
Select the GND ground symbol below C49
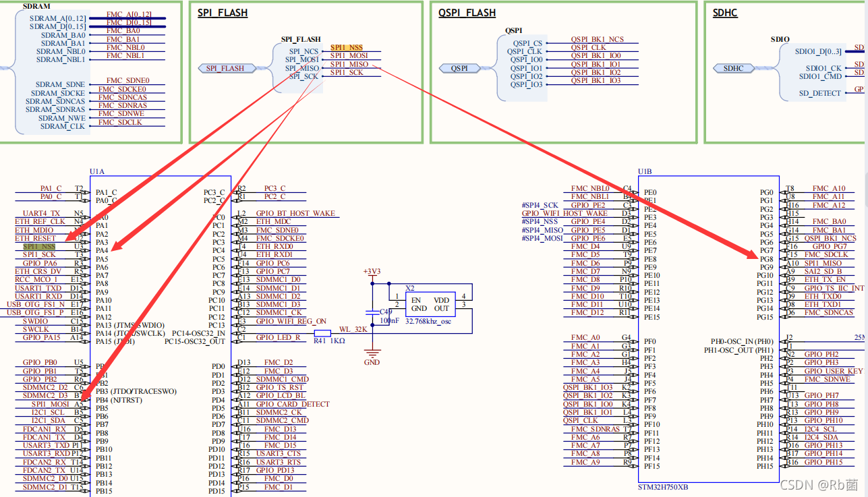click(x=372, y=351)
